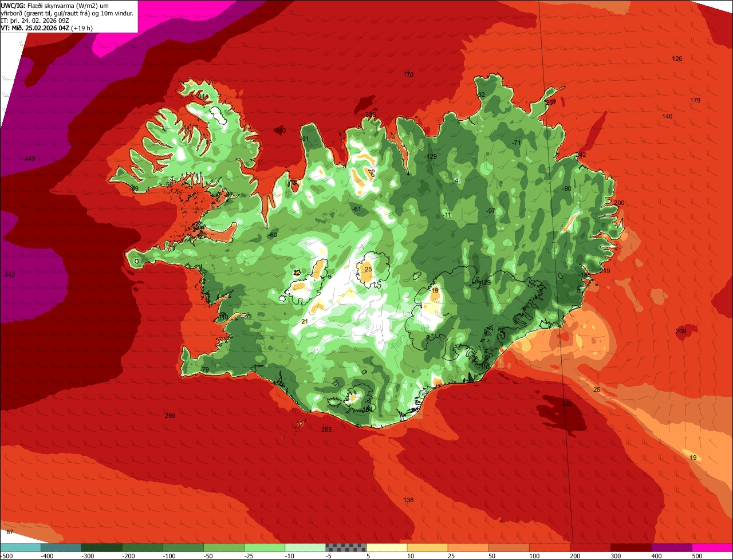
Task: Click the legend swatch between -500 and -400
Action: 21,547
